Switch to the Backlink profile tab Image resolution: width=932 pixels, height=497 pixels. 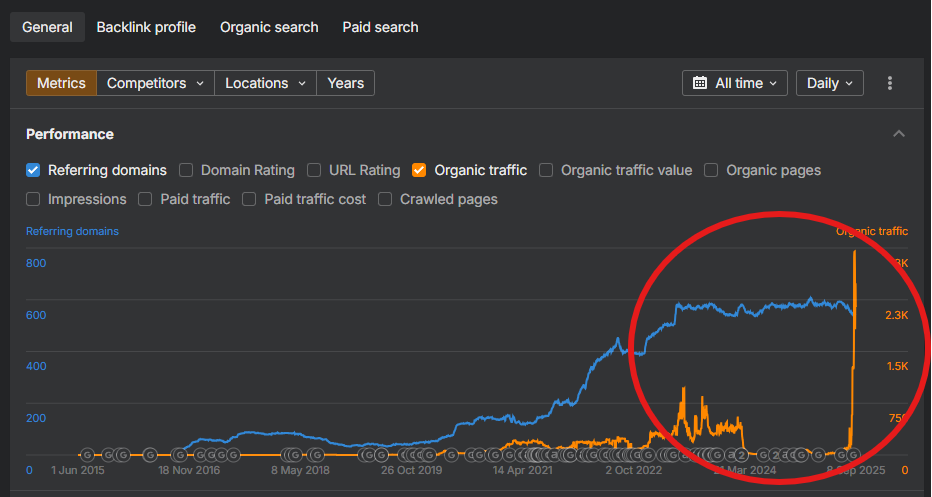click(146, 27)
